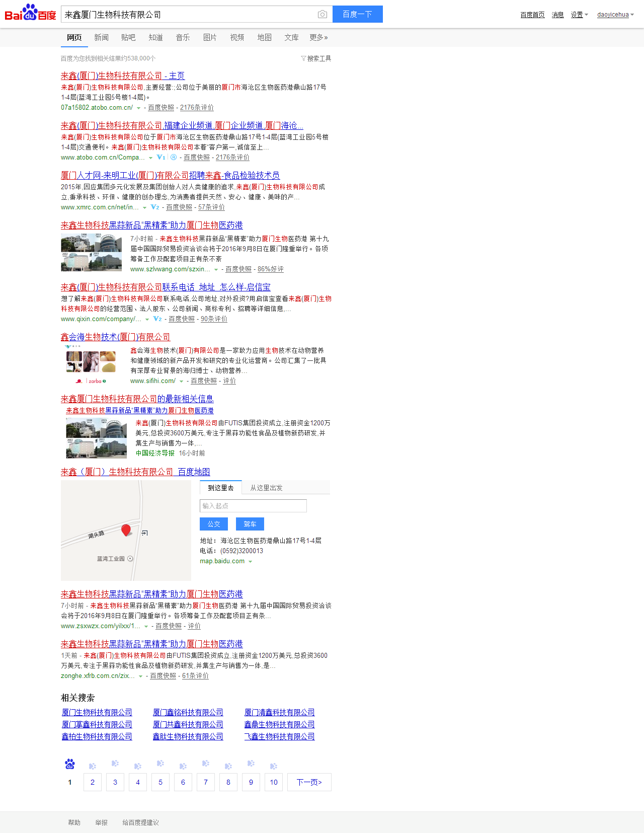Expand dropdown beside www.atobo.com.cn/Compa
Screen dimensions: 644x833
tap(150, 158)
